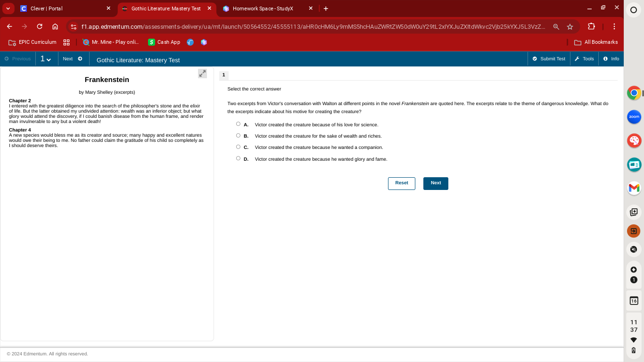Screen dimensions: 644x362
Task: Click the battery status icon
Action: click(634, 350)
